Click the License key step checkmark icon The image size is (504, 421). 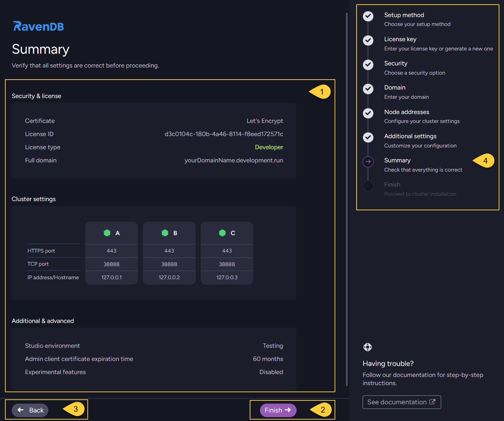368,41
